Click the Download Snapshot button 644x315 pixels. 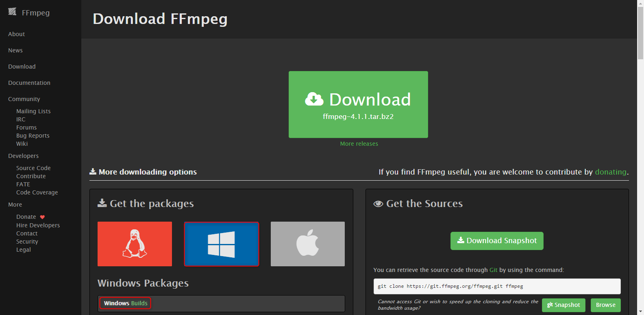(x=497, y=241)
